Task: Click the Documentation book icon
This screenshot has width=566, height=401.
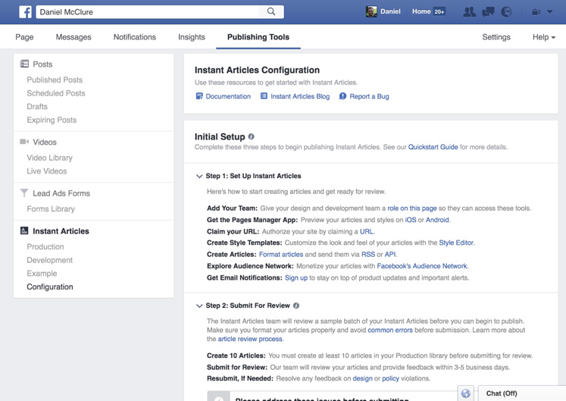Action: tap(199, 96)
